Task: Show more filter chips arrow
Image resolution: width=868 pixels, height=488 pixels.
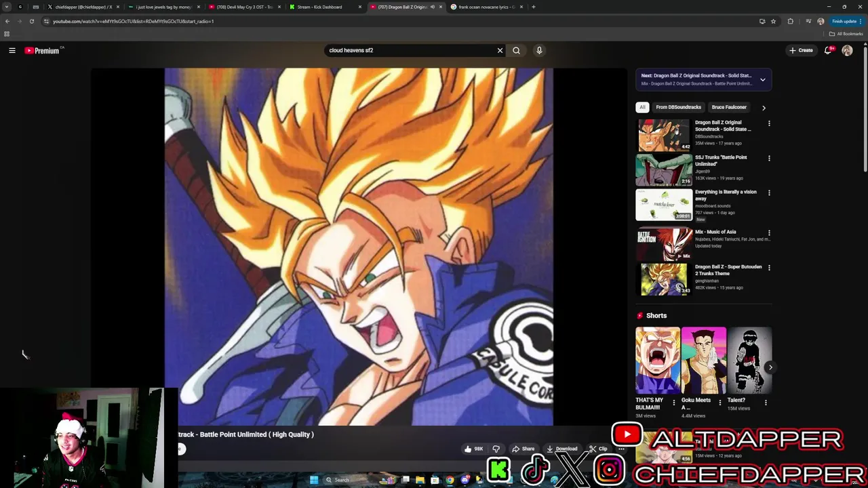Action: tap(764, 108)
